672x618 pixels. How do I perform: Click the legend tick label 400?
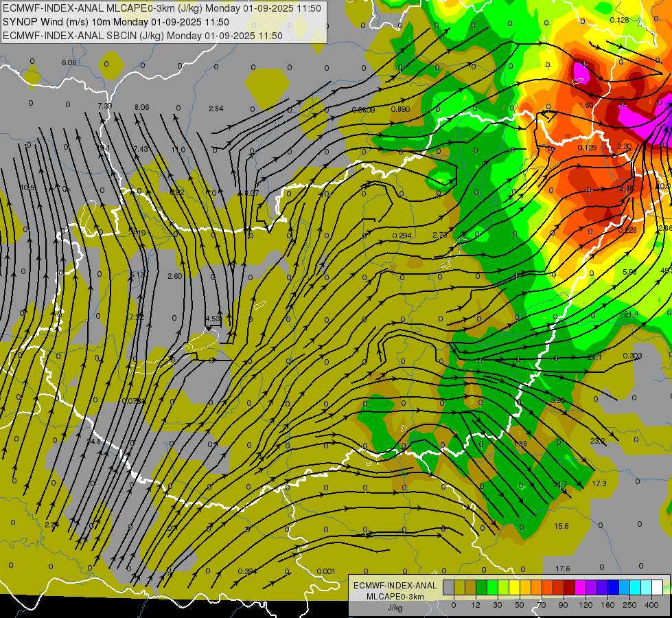[651, 605]
